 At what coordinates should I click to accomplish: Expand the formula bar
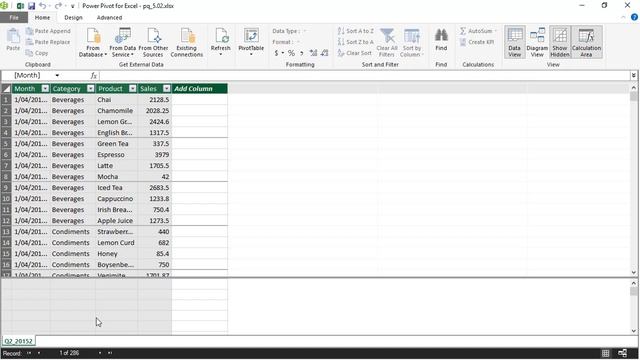click(x=633, y=76)
